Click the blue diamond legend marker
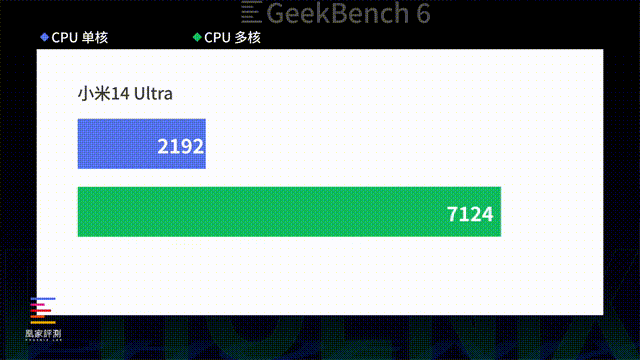 click(x=44, y=38)
